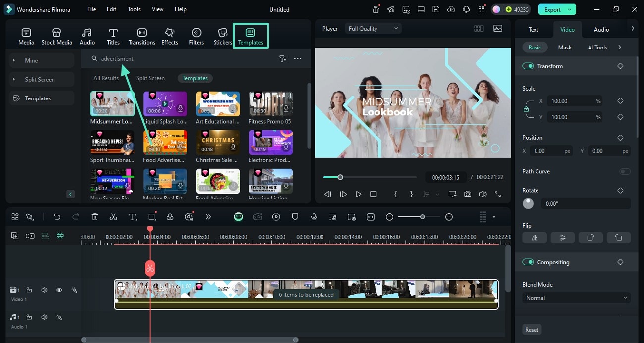The width and height of the screenshot is (644, 343).
Task: Click the AI Tools sub-tab
Action: (597, 47)
